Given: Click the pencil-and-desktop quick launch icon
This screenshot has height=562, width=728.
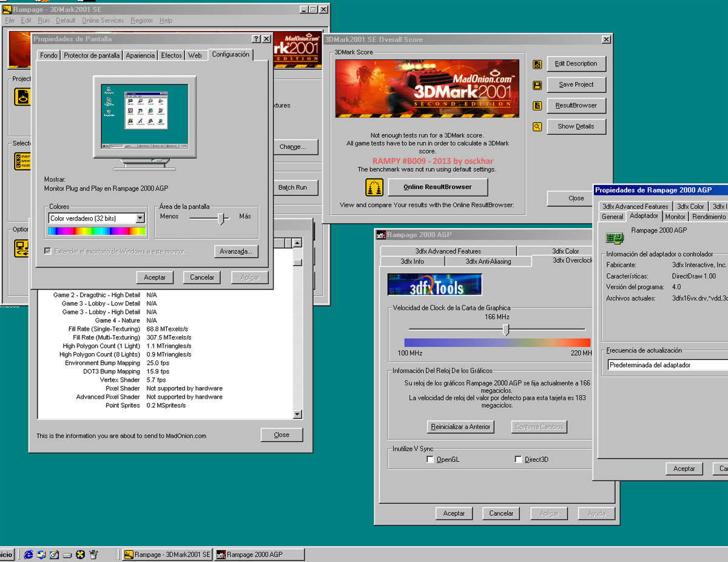Looking at the screenshot, I should pyautogui.click(x=54, y=554).
